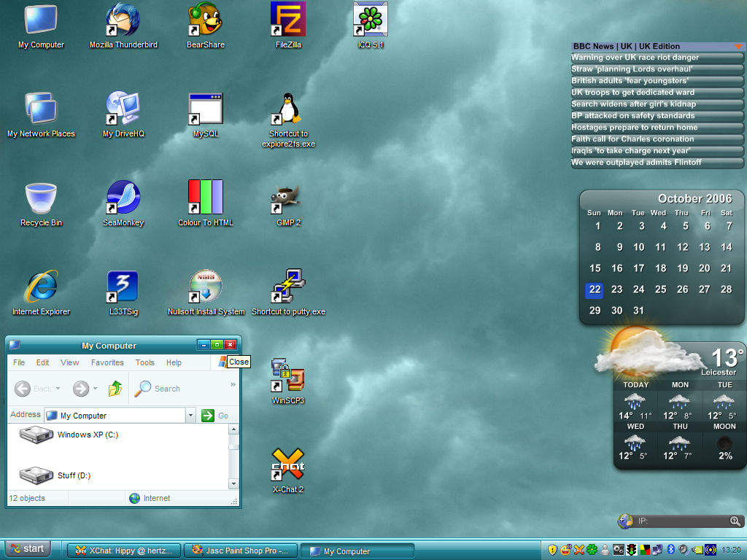
Task: Open the Mozilla Thunderbird desktop icon
Action: 123,26
